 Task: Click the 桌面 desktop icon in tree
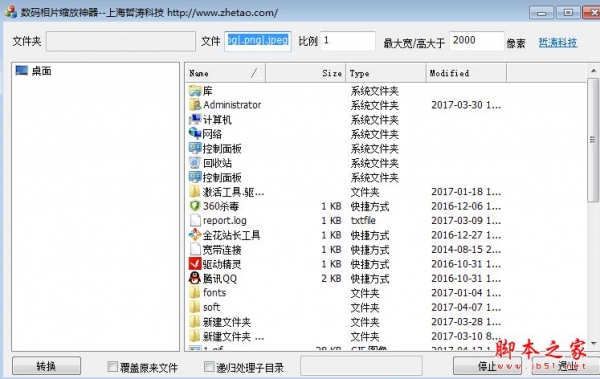coord(21,70)
